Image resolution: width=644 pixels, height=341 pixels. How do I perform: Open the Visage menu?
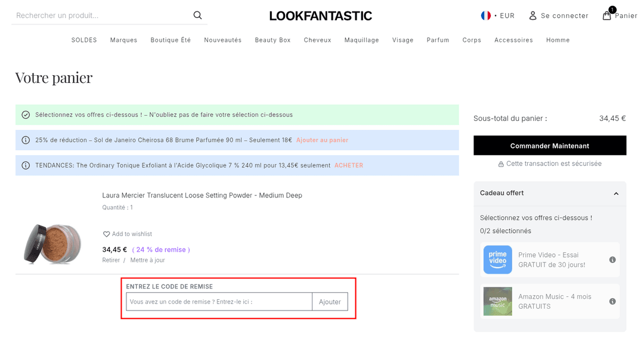(403, 40)
